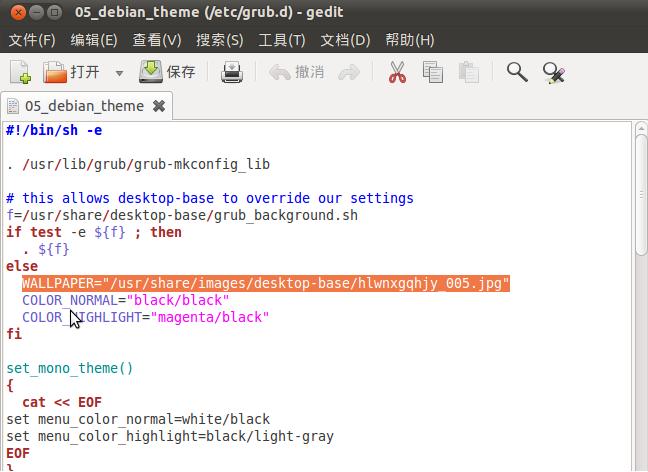The width and height of the screenshot is (648, 472).
Task: Click the vertical scrollbar handle
Action: tap(641, 194)
